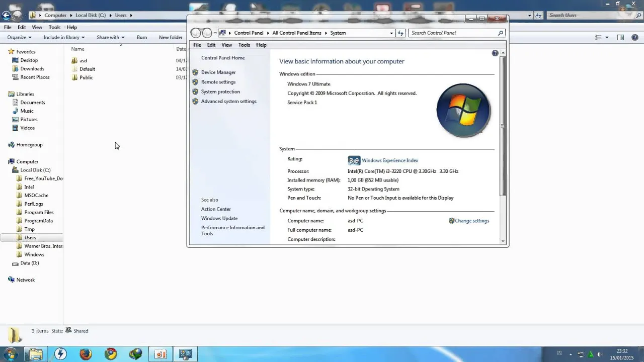Open Program Files folder in tree
644x362 pixels.
click(39, 212)
